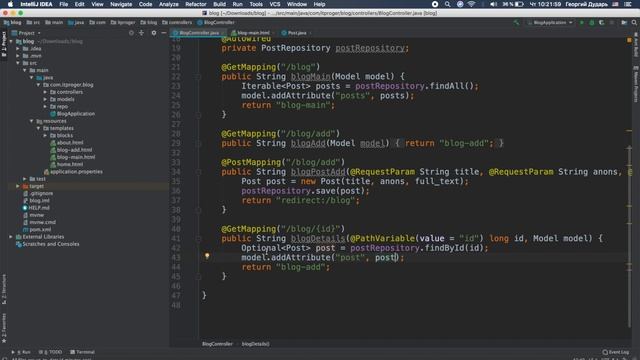Open the TODO tool window at bottom
This screenshot has width=640, height=360.
[x=51, y=352]
